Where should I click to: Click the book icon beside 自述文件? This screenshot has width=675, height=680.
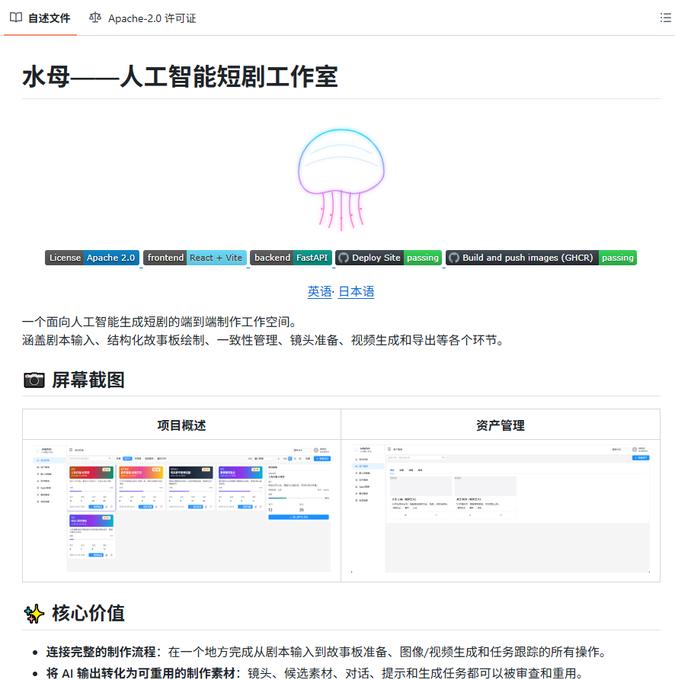[16, 18]
